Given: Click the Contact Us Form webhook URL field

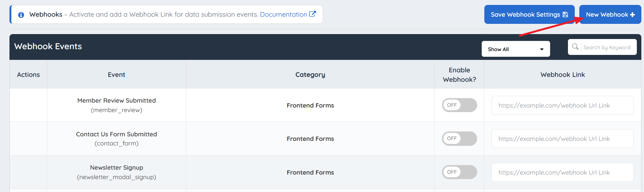Looking at the screenshot, I should [562, 139].
